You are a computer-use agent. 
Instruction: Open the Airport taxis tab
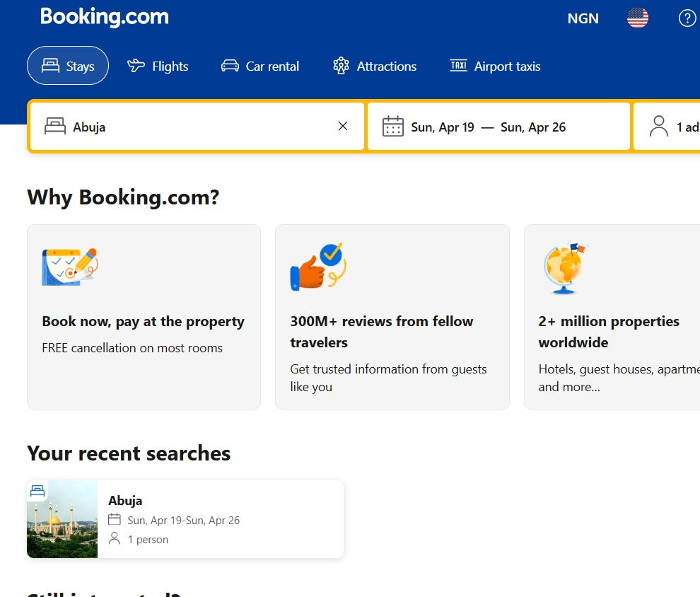click(495, 66)
